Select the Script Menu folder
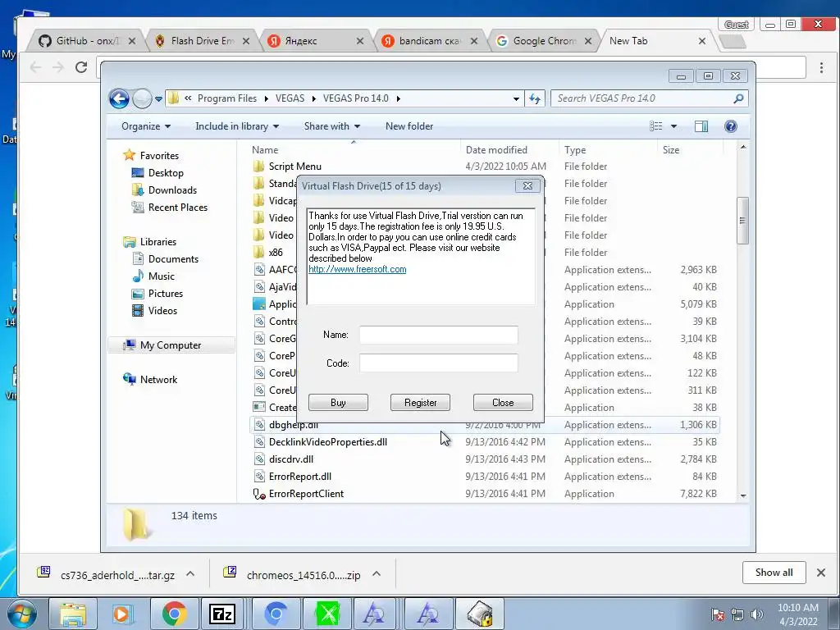Viewport: 840px width, 630px height. click(x=294, y=167)
